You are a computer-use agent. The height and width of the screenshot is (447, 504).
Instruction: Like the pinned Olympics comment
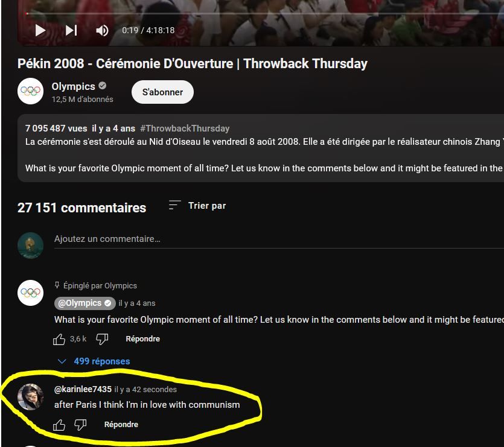pyautogui.click(x=59, y=339)
